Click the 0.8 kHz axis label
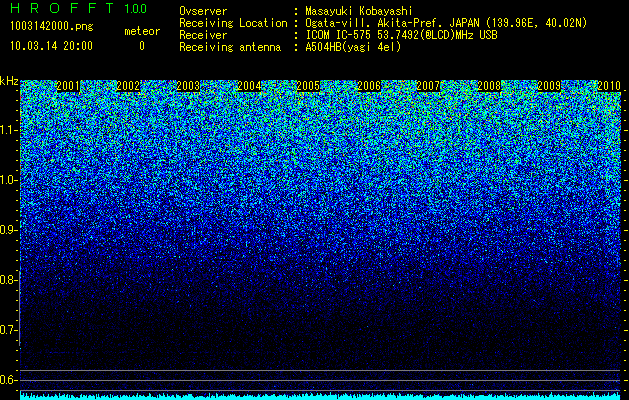Image resolution: width=629 pixels, height=400 pixels. pos(8,280)
